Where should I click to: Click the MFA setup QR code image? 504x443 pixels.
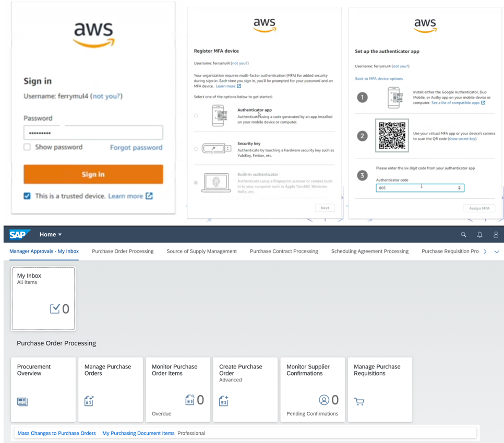tap(392, 135)
